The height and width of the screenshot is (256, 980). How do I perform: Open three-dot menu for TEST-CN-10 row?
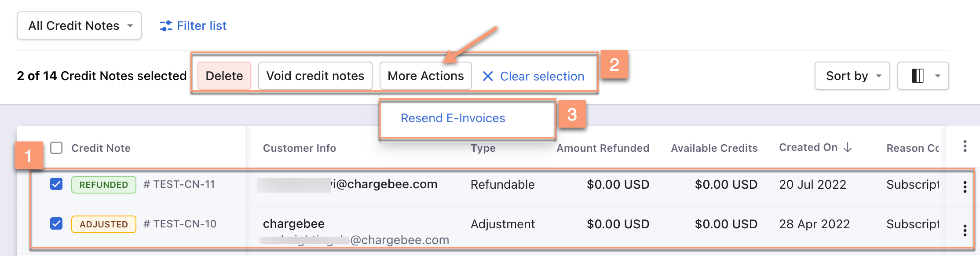965,230
